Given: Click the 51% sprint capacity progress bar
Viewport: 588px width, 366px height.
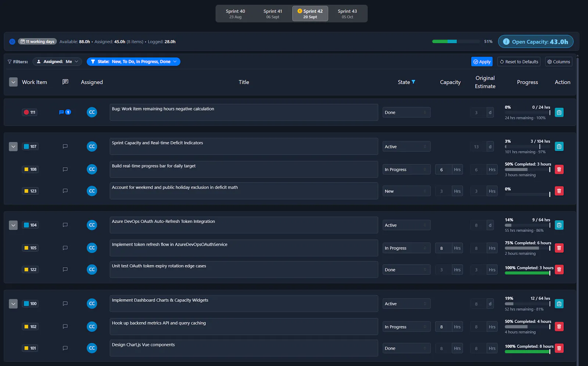Looking at the screenshot, I should coord(456,42).
